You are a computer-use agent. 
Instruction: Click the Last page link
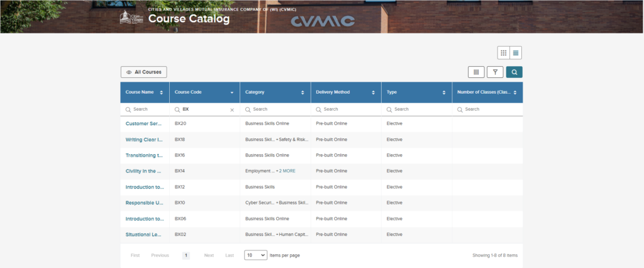[230, 255]
